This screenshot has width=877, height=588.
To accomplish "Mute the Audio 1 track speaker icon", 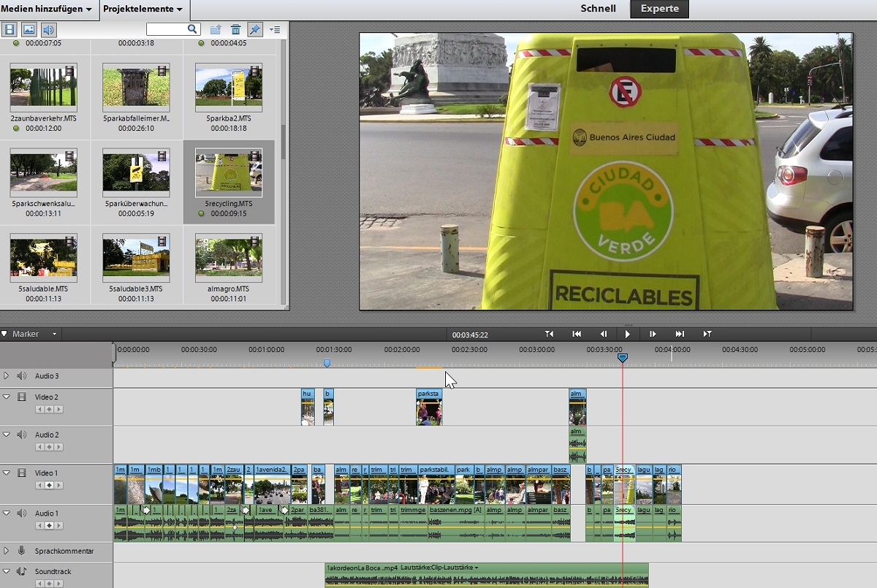I will point(22,513).
